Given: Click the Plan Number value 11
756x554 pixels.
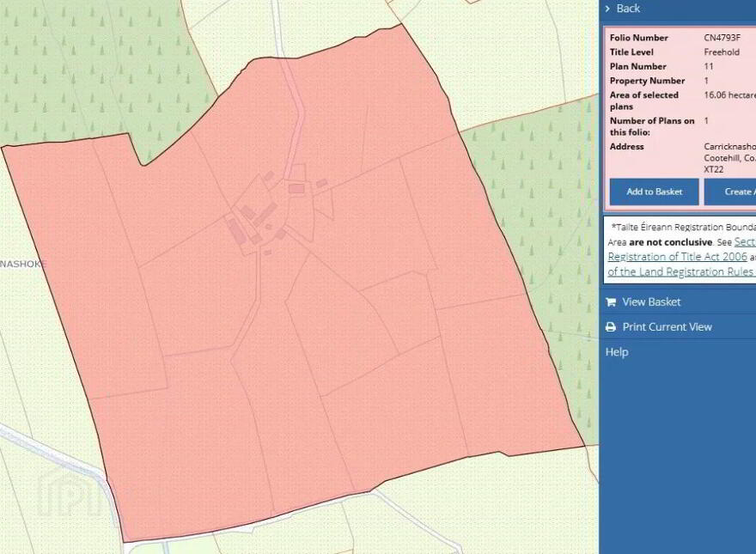Looking at the screenshot, I should [x=708, y=66].
